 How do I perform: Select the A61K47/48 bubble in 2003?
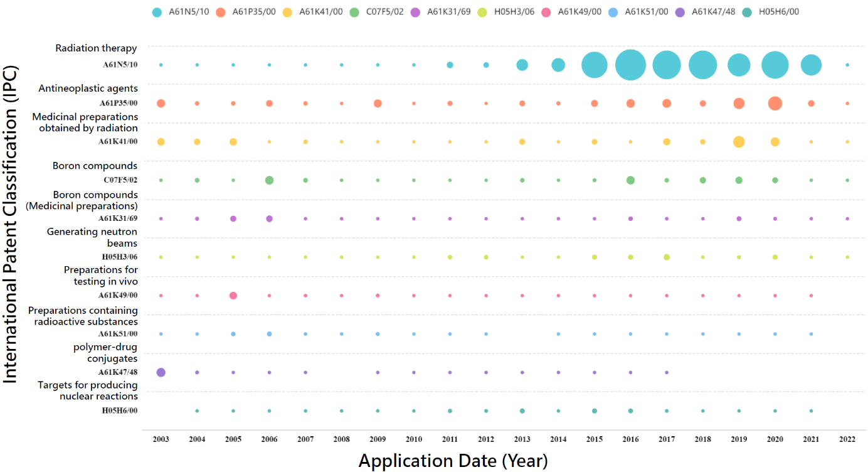(x=161, y=372)
